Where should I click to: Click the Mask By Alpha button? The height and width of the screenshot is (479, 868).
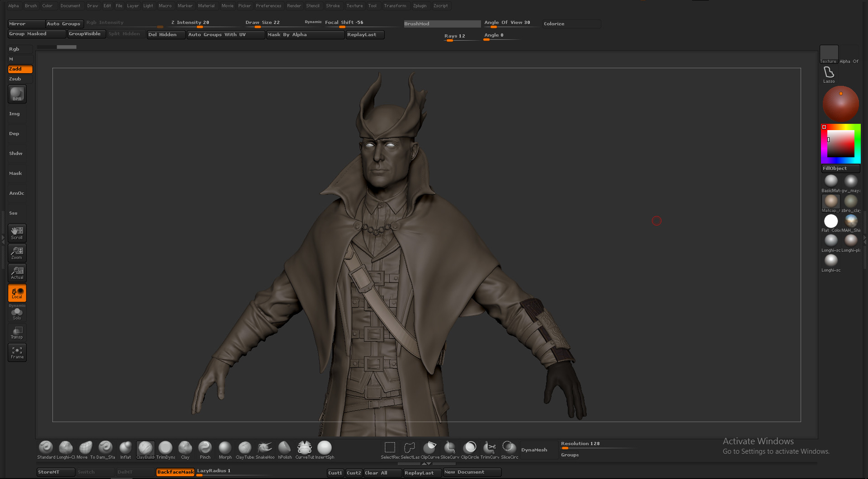point(305,35)
